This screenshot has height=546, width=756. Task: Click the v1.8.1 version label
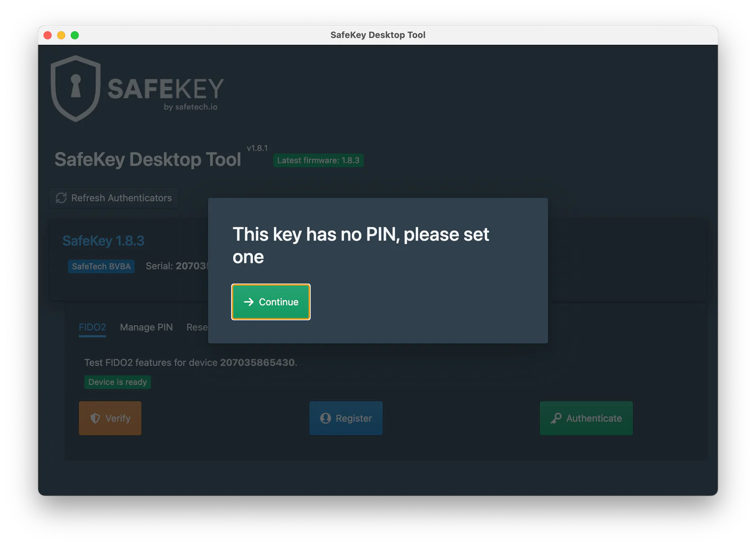[x=257, y=148]
